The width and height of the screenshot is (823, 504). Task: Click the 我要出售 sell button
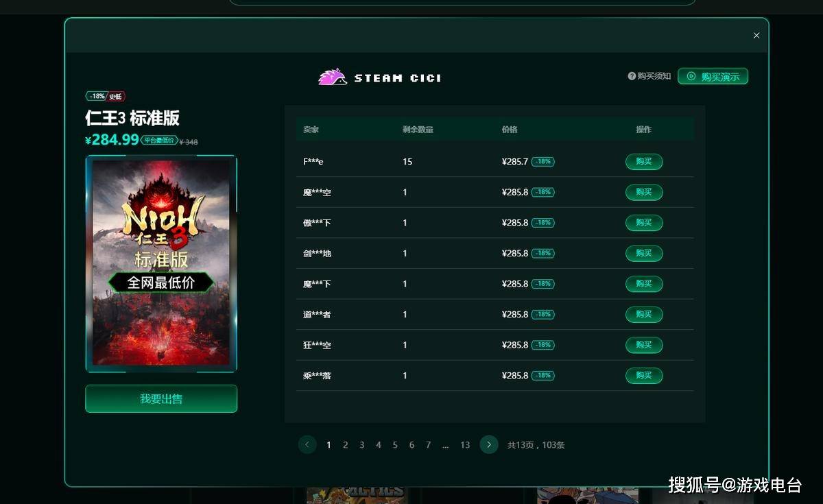[161, 398]
